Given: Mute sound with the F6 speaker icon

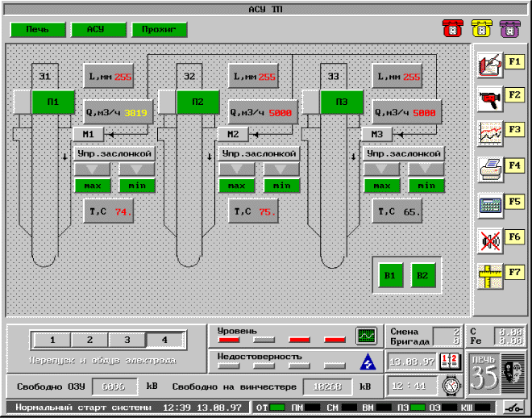Looking at the screenshot, I should pyautogui.click(x=488, y=240).
